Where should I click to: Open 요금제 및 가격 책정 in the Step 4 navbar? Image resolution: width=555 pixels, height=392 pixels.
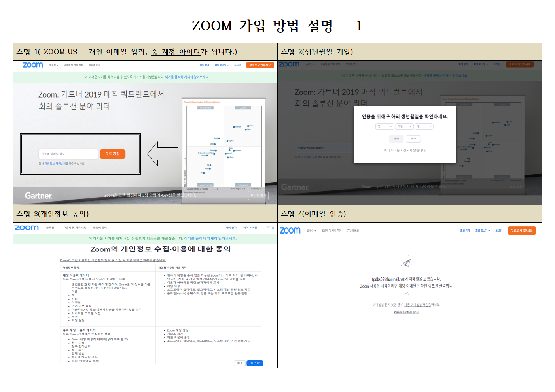(331, 230)
